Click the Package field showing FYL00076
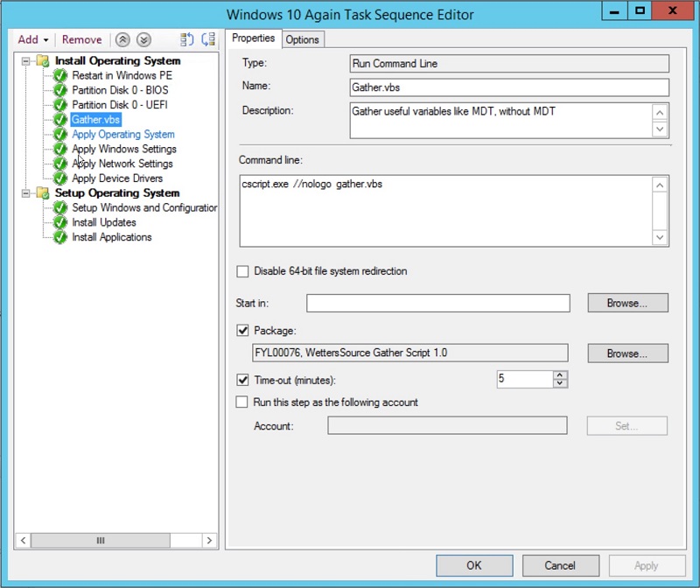700x588 pixels. [410, 353]
